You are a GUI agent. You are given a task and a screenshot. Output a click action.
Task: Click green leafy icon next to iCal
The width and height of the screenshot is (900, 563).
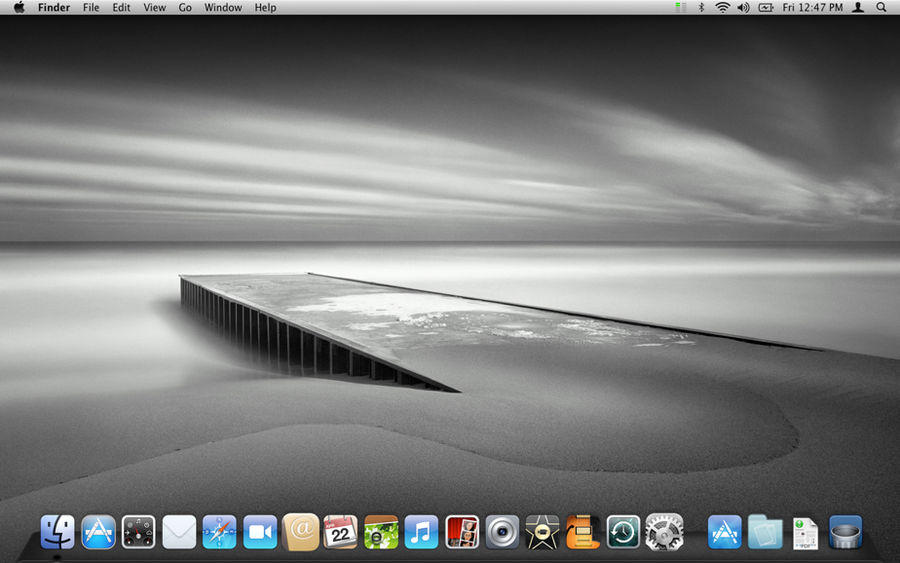click(x=381, y=531)
